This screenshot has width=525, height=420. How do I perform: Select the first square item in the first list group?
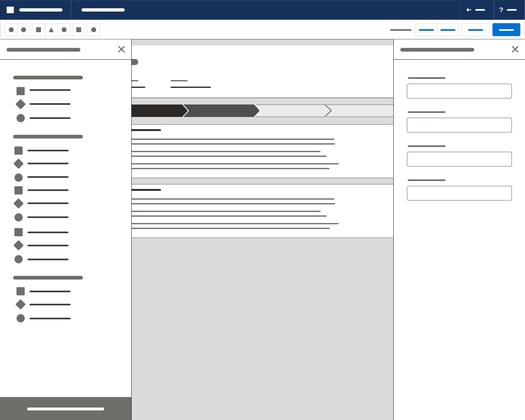(21, 91)
